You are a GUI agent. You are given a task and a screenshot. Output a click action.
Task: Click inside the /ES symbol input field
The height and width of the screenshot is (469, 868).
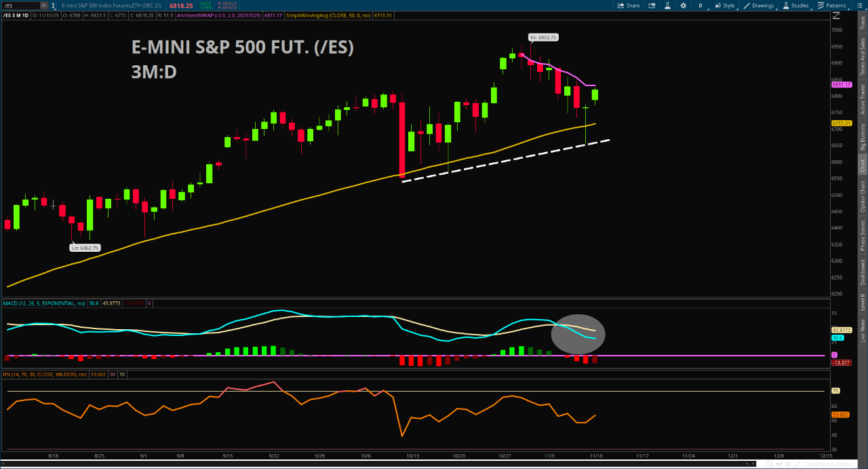(x=20, y=5)
